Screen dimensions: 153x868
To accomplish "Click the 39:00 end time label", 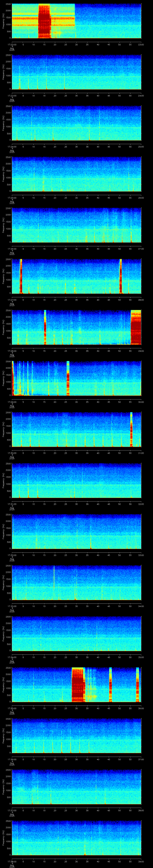I will [x=141, y=861].
